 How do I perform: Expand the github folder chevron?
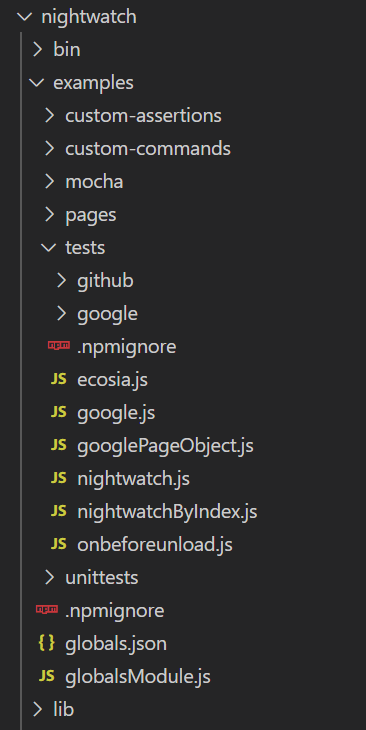point(62,281)
